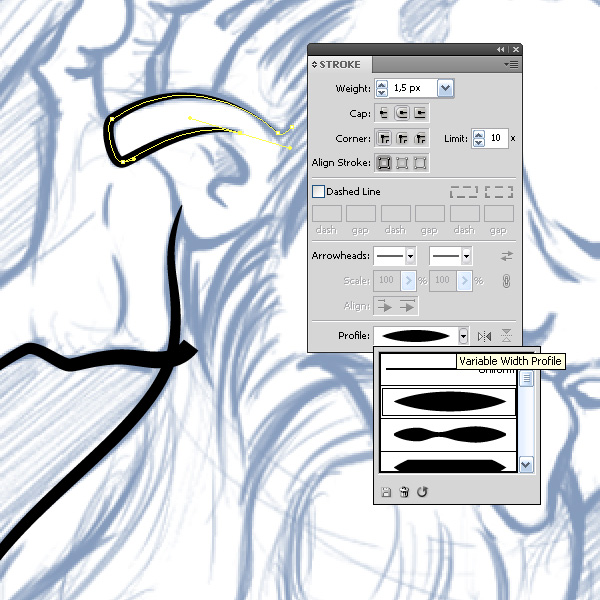Choose preserve exact dash and gap lengths
Image resolution: width=600 pixels, height=600 pixels.
point(464,192)
